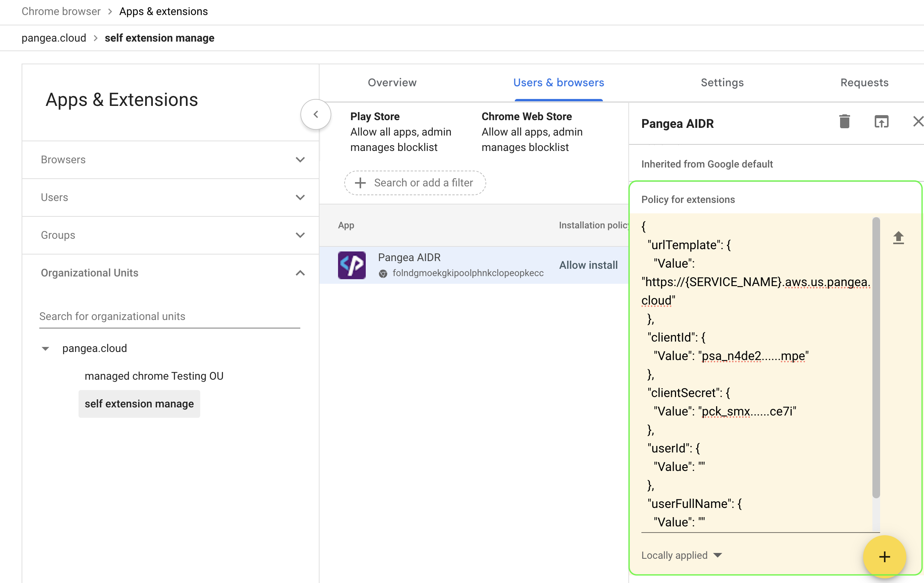This screenshot has width=924, height=583.
Task: Select the Pangea AIDR app row name
Action: (x=409, y=258)
